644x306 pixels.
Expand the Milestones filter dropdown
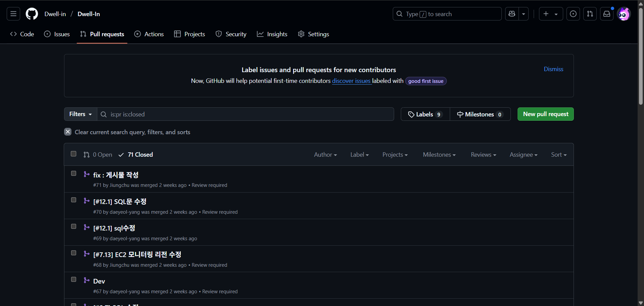[x=439, y=154]
